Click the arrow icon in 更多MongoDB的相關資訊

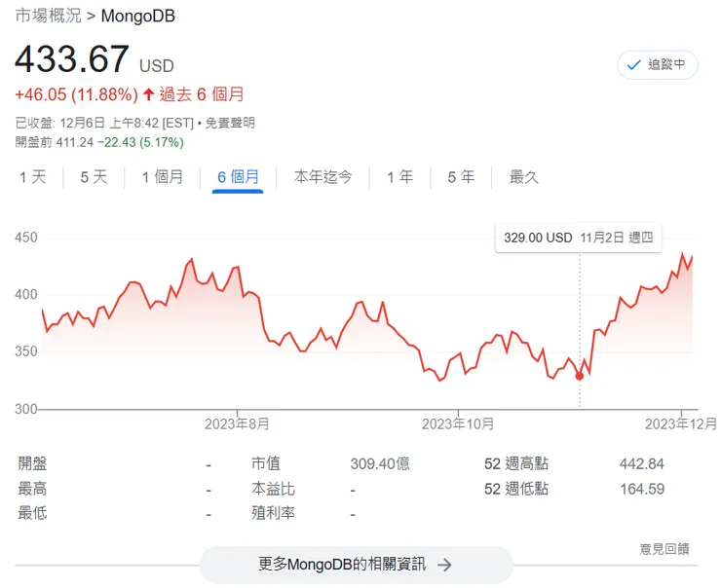[x=444, y=565]
